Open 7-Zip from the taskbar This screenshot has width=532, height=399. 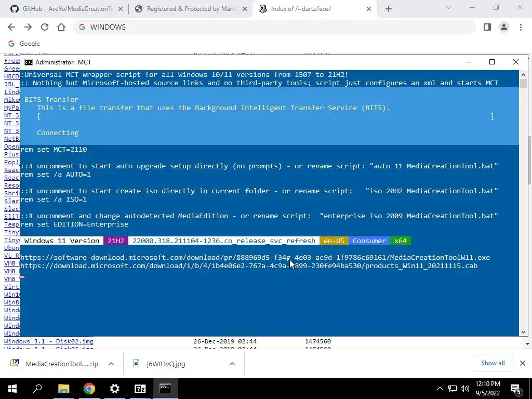click(140, 389)
